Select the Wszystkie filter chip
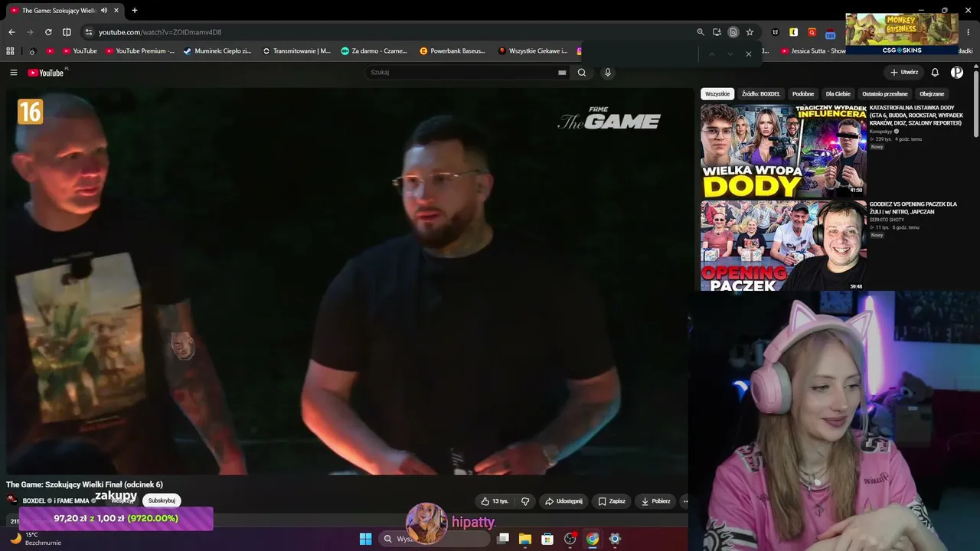The width and height of the screenshot is (980, 551). pyautogui.click(x=717, y=94)
